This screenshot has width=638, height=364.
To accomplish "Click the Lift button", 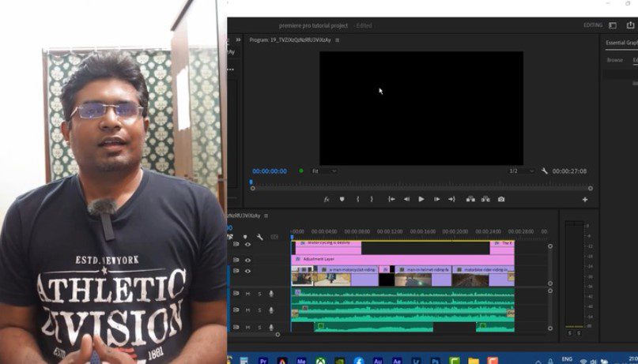I will click(470, 199).
